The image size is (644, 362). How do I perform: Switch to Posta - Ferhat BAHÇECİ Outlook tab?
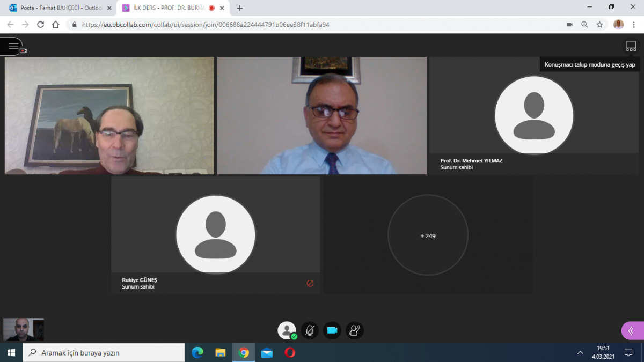point(60,8)
